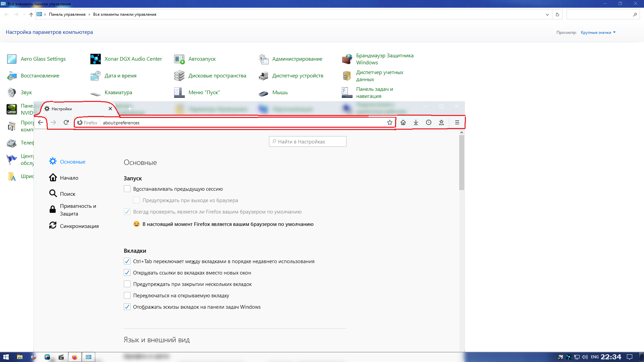Viewport: 644px width, 362px height.
Task: Open Aero Glass Settings in Control Panel
Action: 36,59
